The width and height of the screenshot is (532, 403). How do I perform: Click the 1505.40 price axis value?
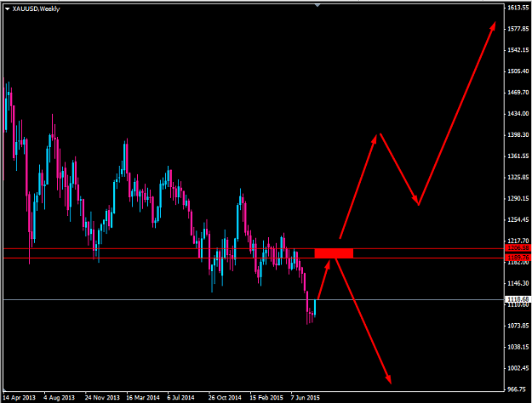(x=518, y=71)
